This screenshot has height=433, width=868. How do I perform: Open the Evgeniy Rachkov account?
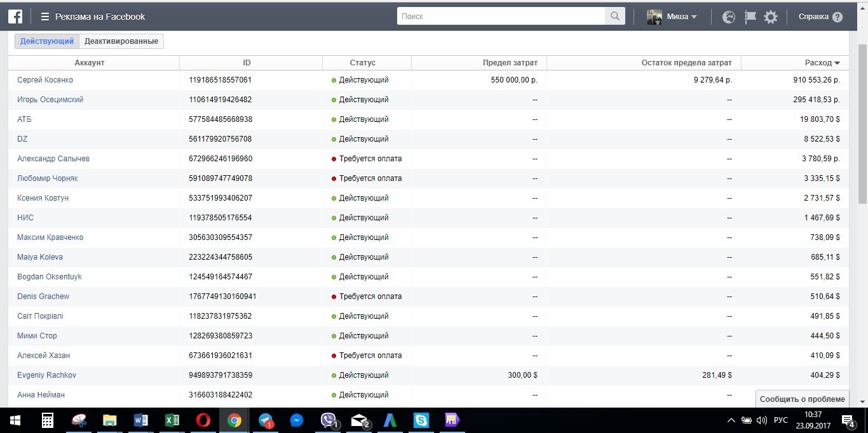(x=46, y=375)
